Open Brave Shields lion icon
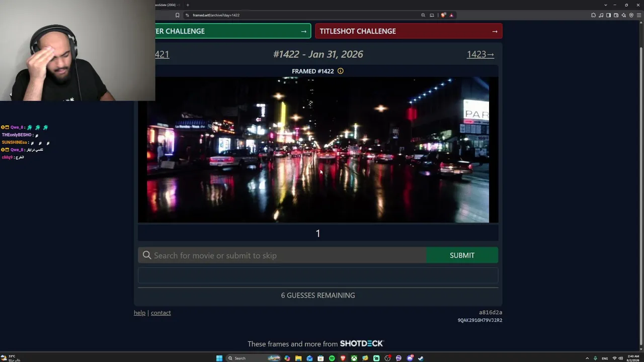The width and height of the screenshot is (644, 362). (x=443, y=15)
